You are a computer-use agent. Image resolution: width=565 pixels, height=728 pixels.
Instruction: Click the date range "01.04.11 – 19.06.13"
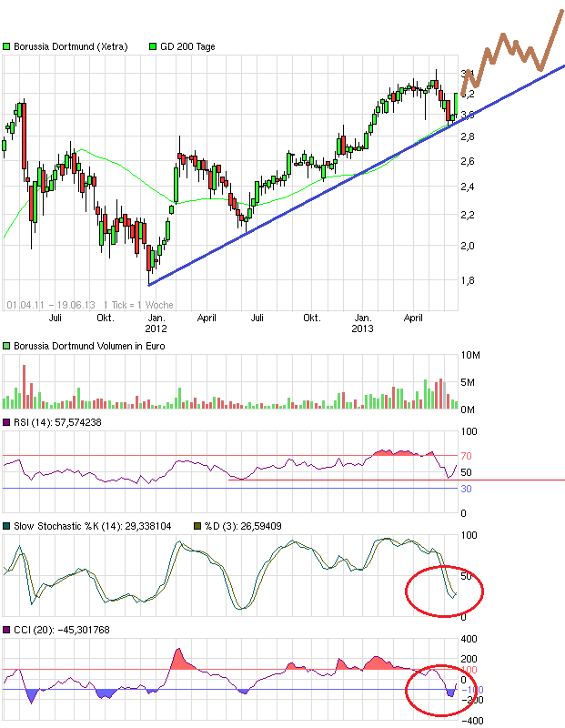[x=51, y=305]
